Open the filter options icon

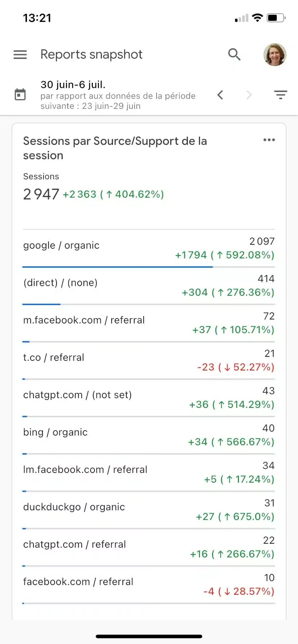point(280,95)
